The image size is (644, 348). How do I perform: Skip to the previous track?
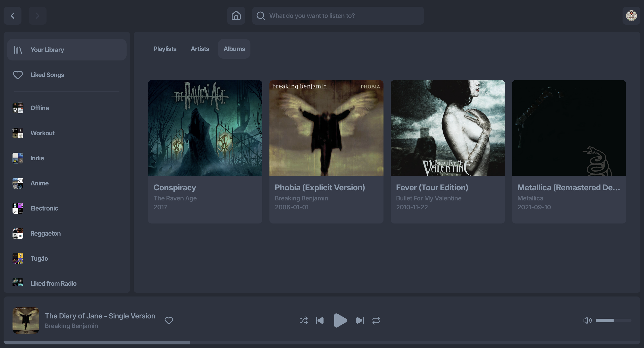coord(320,320)
